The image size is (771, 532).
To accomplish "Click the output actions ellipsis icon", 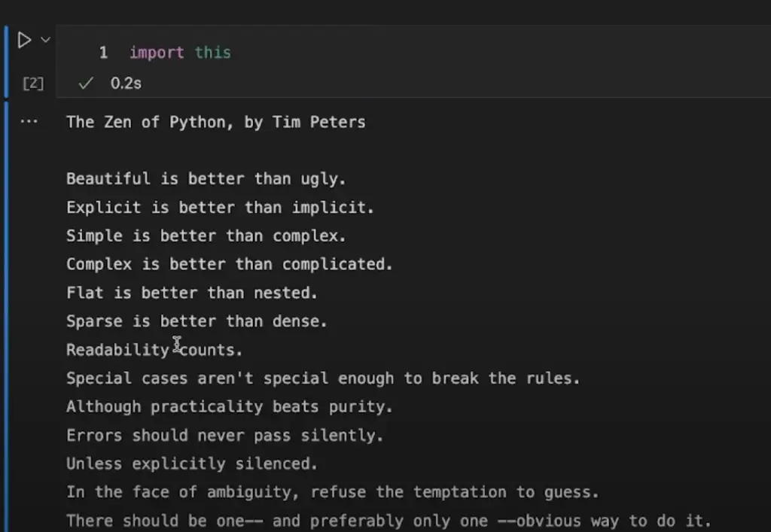I will click(29, 121).
